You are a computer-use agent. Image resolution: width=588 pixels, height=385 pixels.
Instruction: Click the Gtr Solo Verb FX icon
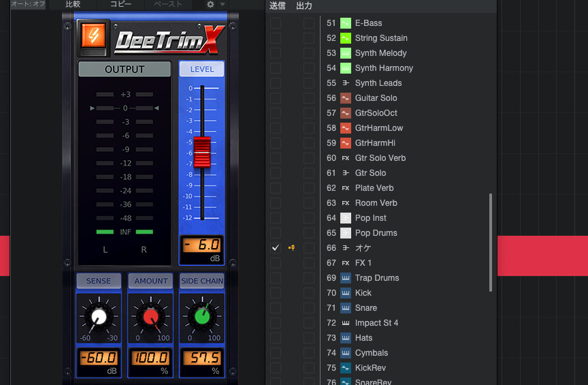coord(345,158)
